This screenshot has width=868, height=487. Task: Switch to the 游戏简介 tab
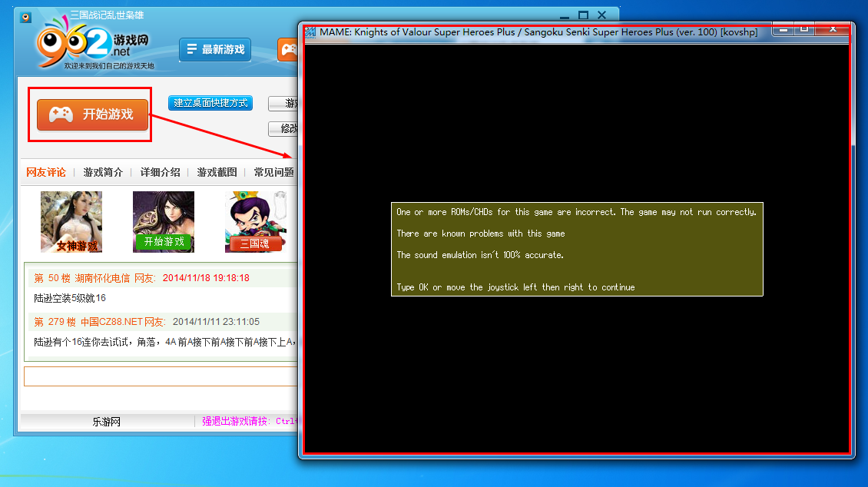pos(103,172)
